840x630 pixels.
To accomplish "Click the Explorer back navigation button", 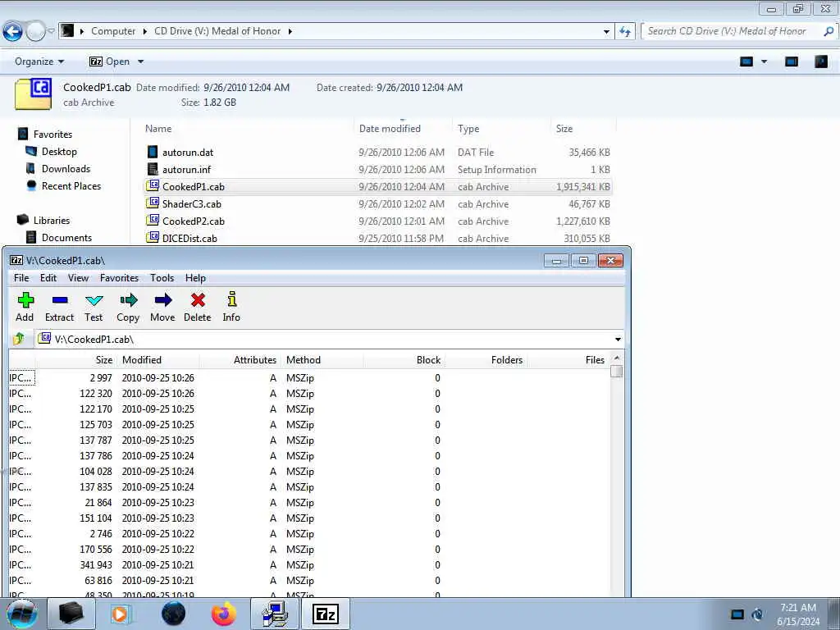I will (x=13, y=32).
